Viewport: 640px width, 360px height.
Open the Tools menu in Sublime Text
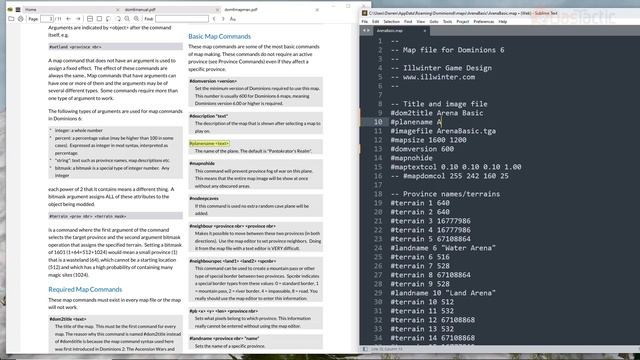447,22
